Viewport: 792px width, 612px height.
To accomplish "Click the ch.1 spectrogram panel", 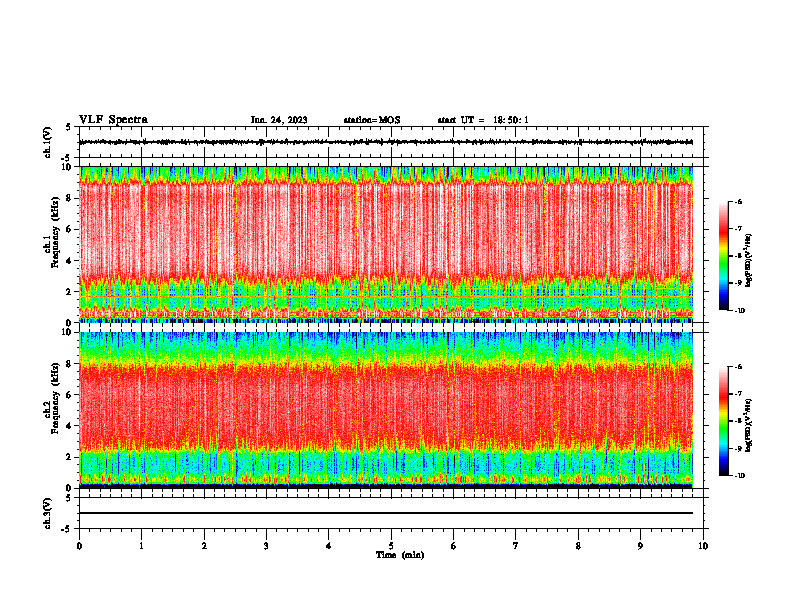I will pyautogui.click(x=386, y=244).
